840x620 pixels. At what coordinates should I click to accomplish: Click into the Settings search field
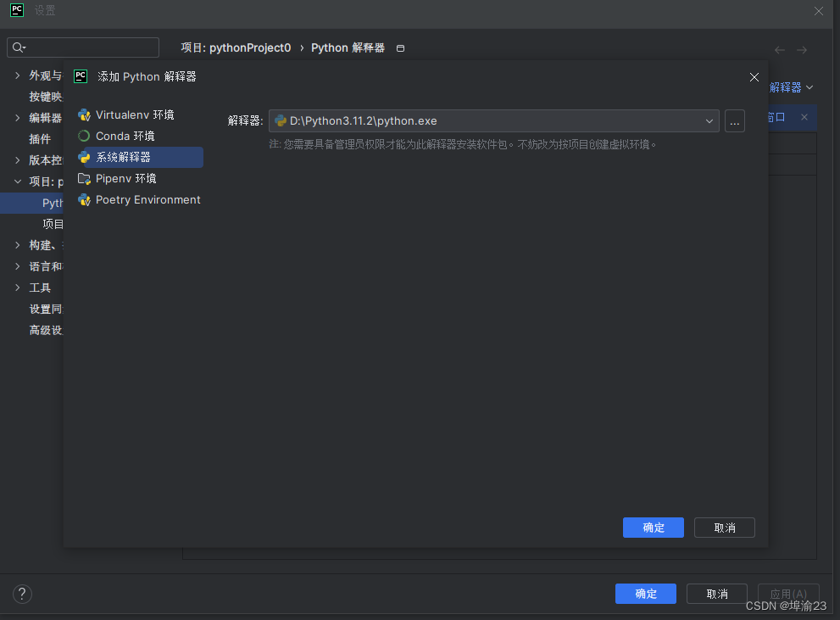tap(83, 47)
